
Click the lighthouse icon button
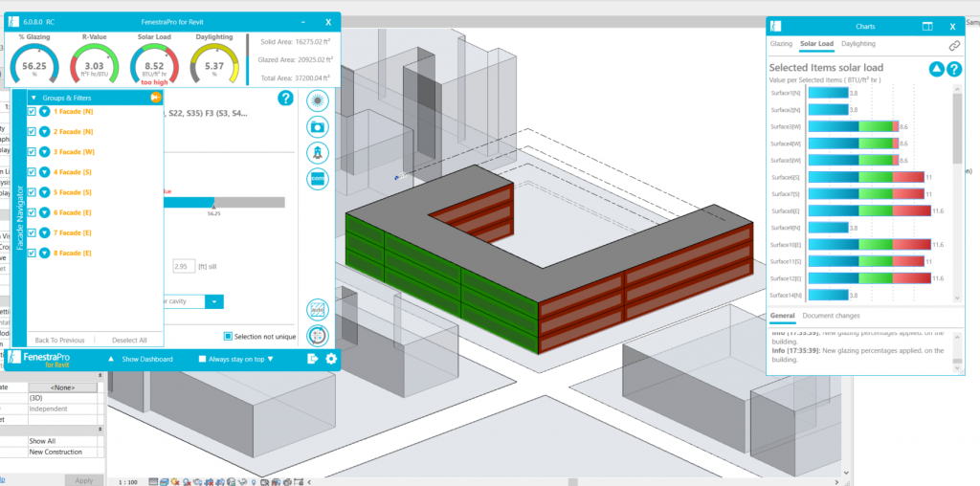(x=318, y=152)
